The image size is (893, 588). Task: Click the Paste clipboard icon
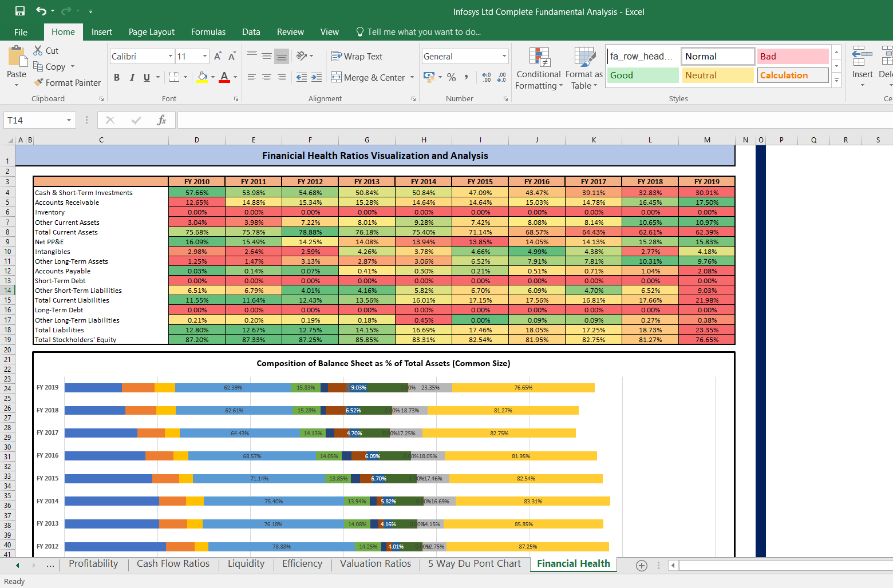(17, 57)
